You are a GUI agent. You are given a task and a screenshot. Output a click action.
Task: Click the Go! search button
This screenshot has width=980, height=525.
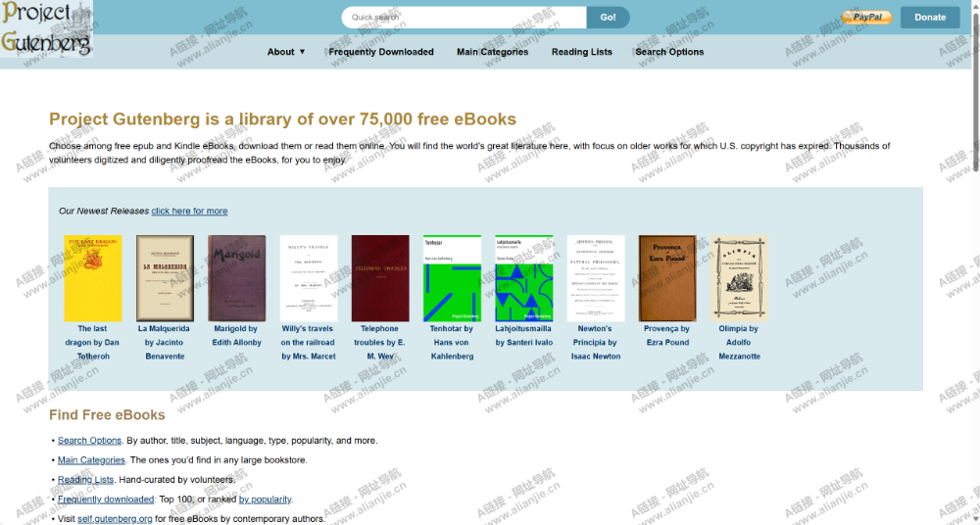[x=609, y=18]
